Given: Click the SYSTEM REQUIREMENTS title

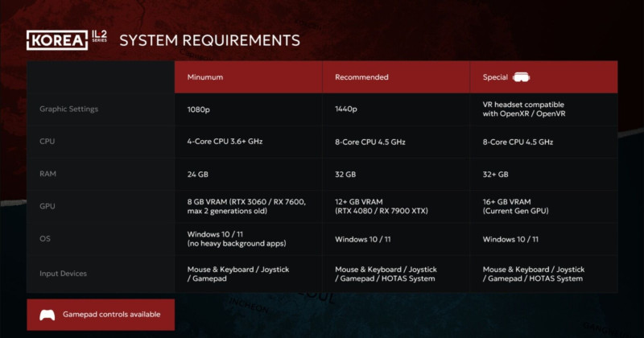Looking at the screenshot, I should 209,40.
